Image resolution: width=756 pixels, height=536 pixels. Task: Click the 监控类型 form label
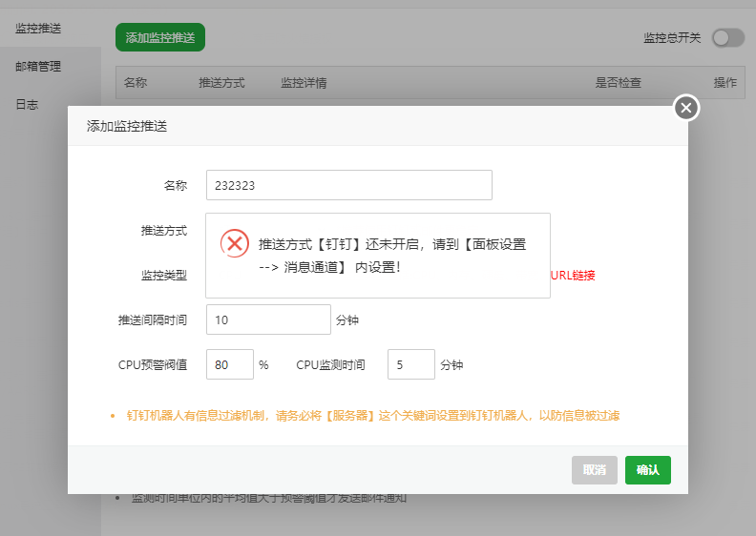(164, 276)
